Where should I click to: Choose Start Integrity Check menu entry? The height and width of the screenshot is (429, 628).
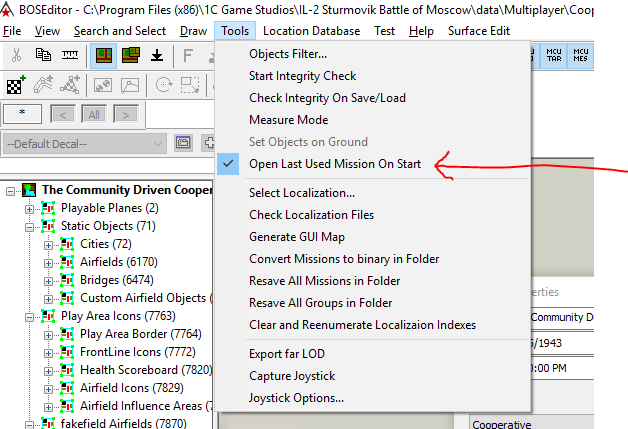(x=302, y=76)
